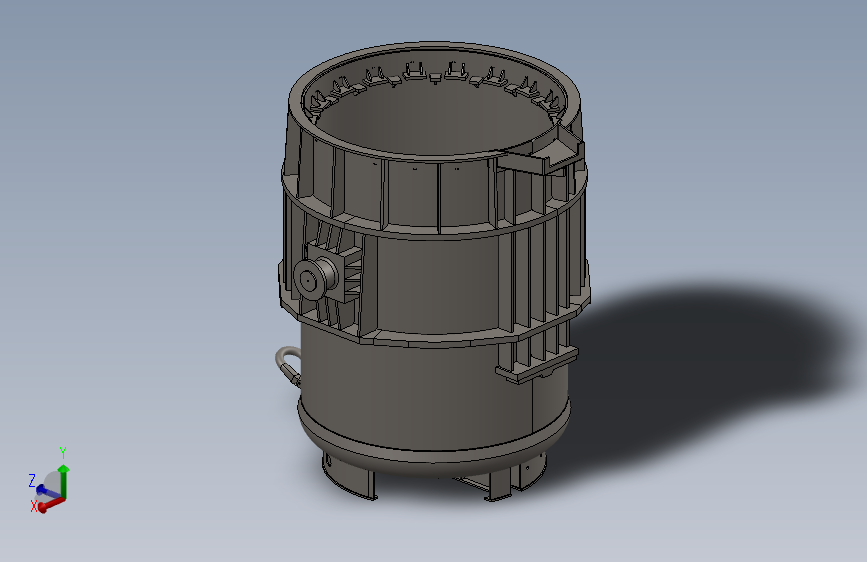Click the red X axis of the triad
The height and width of the screenshot is (562, 867).
(51, 504)
